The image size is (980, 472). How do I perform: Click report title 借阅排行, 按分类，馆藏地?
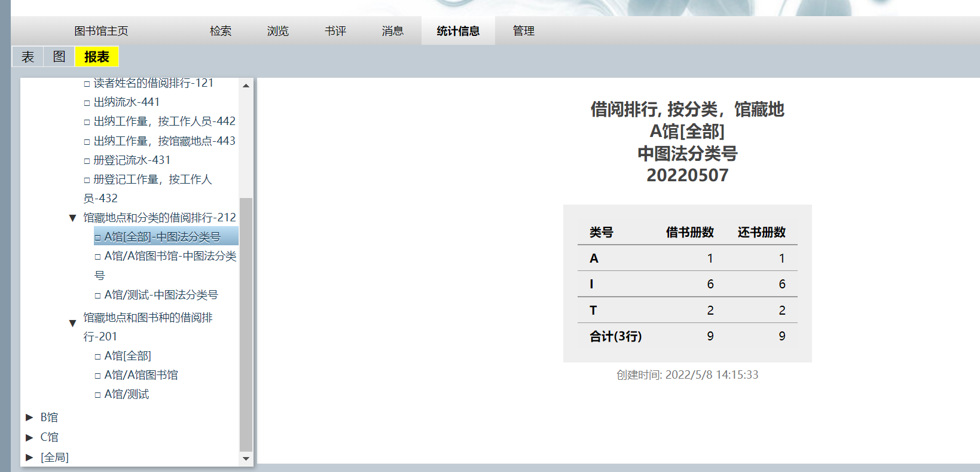[x=688, y=109]
